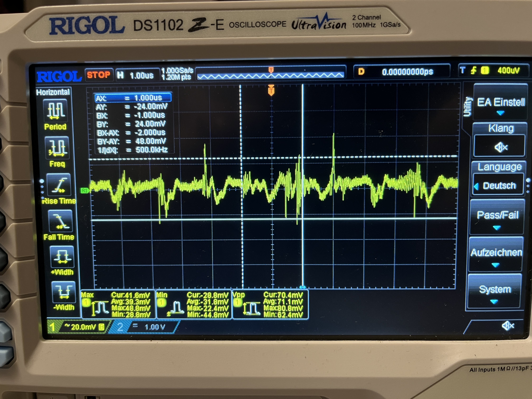
Task: Select the +Width measurement icon
Action: pyautogui.click(x=62, y=257)
